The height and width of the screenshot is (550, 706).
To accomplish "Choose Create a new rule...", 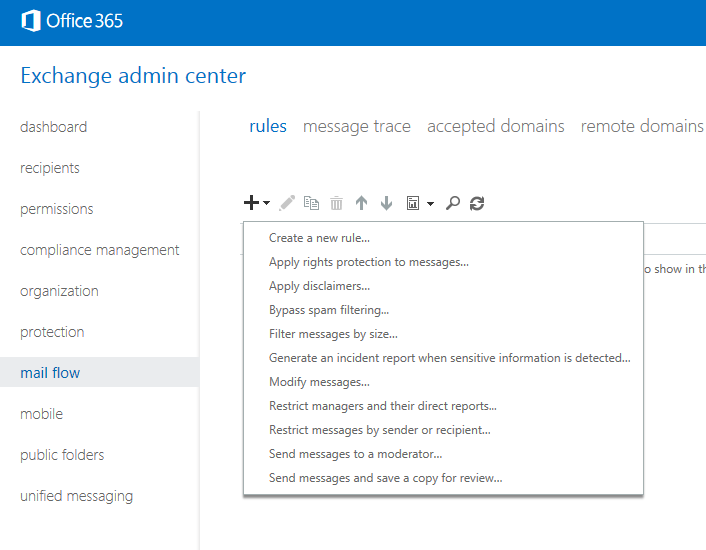I will [x=319, y=238].
